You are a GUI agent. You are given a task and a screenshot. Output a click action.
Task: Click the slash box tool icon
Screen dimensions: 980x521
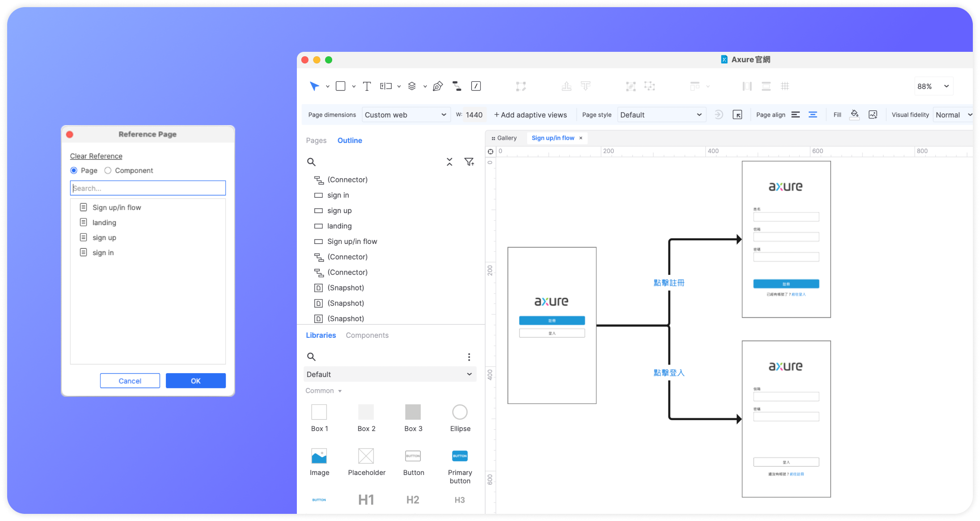click(476, 86)
